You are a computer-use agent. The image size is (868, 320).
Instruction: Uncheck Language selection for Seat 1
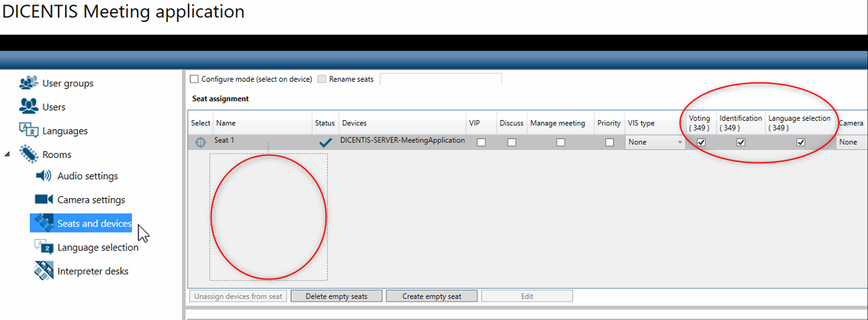pos(801,142)
